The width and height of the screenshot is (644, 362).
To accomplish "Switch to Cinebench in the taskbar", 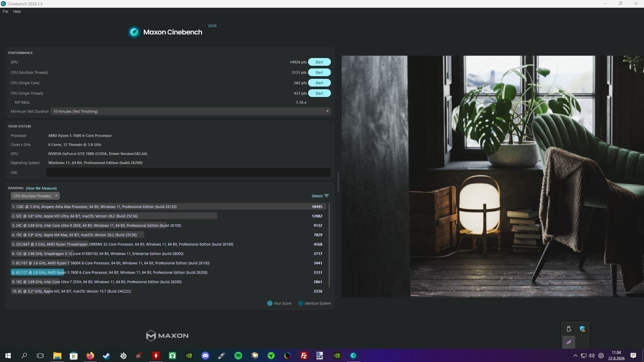I will tap(353, 356).
